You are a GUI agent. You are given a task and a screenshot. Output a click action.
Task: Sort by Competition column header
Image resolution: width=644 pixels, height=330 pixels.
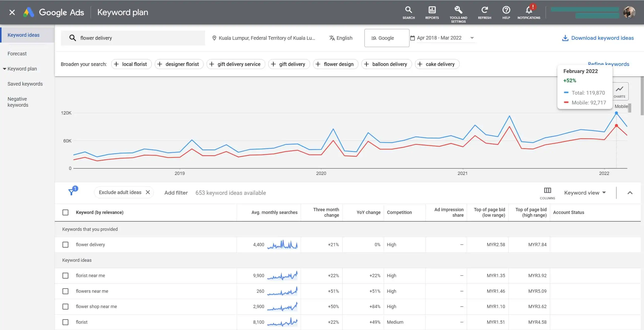pyautogui.click(x=399, y=212)
